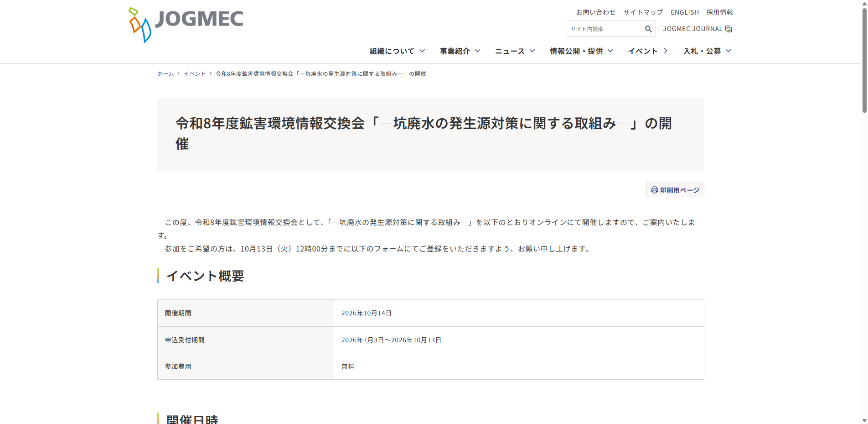Screen dimensions: 868x424
Task: Click the arrow icon beside イベント menu
Action: coord(666,51)
